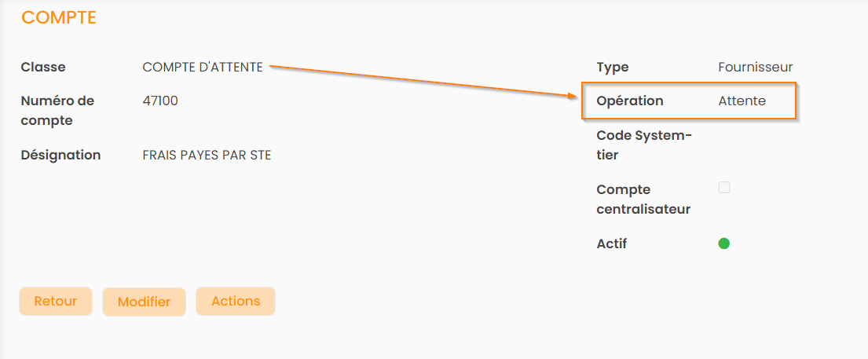The image size is (868, 359).
Task: Click the Attente operation value
Action: [x=742, y=101]
